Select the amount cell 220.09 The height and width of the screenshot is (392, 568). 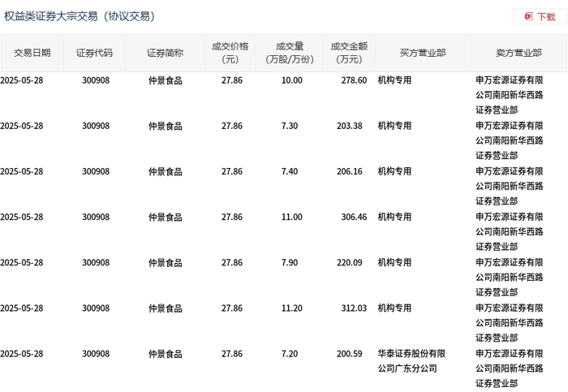(349, 262)
